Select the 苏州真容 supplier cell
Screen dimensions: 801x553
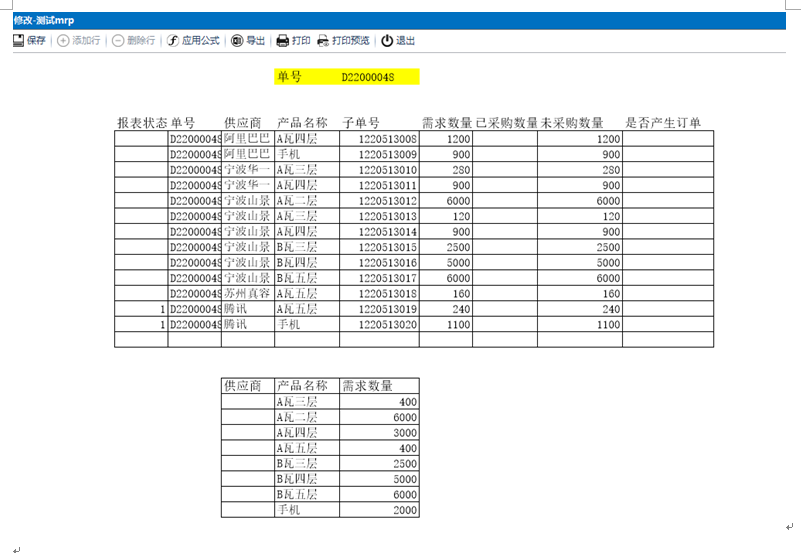(246, 294)
